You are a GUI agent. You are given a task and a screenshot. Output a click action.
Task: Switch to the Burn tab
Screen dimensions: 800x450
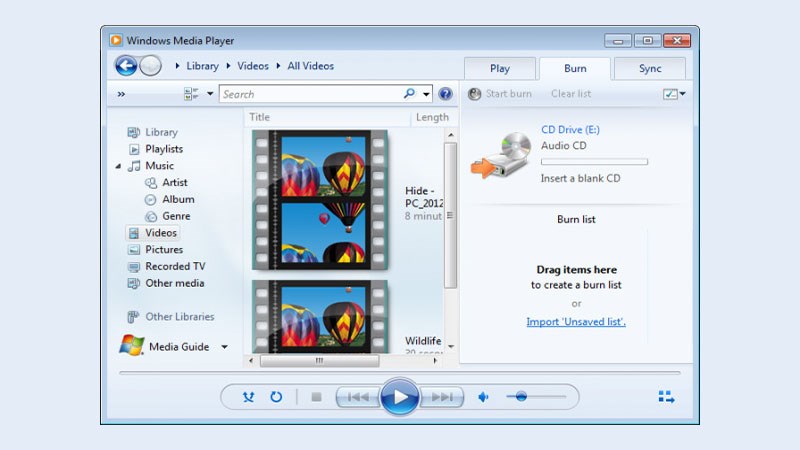575,68
